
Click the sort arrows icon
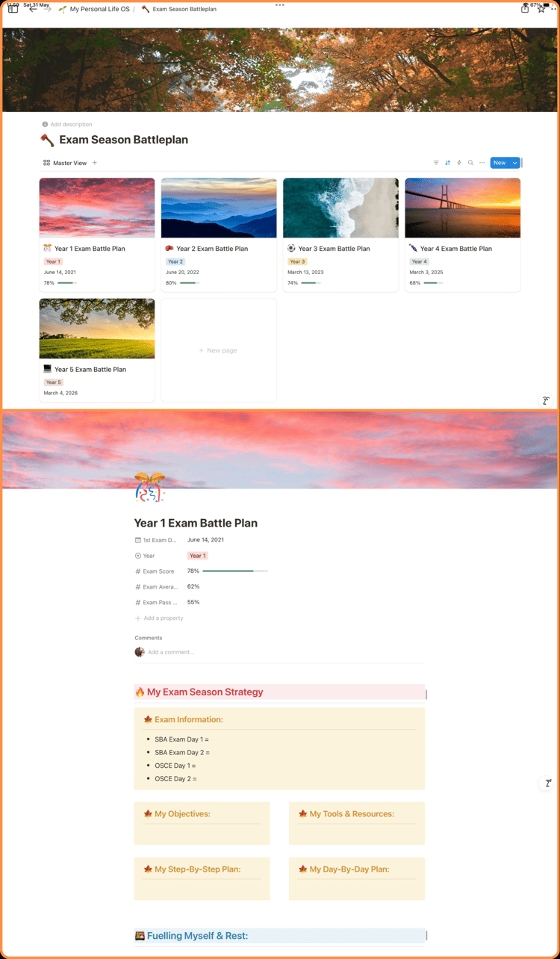(448, 163)
